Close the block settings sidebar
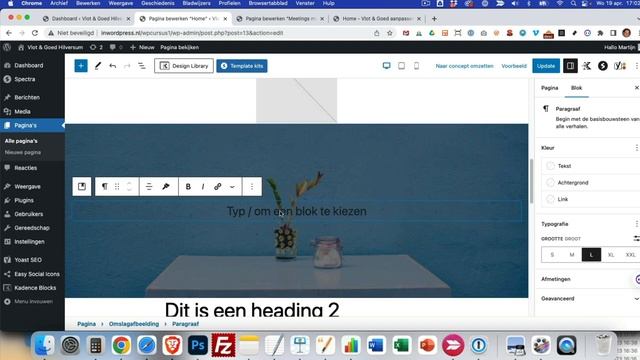 [636, 88]
